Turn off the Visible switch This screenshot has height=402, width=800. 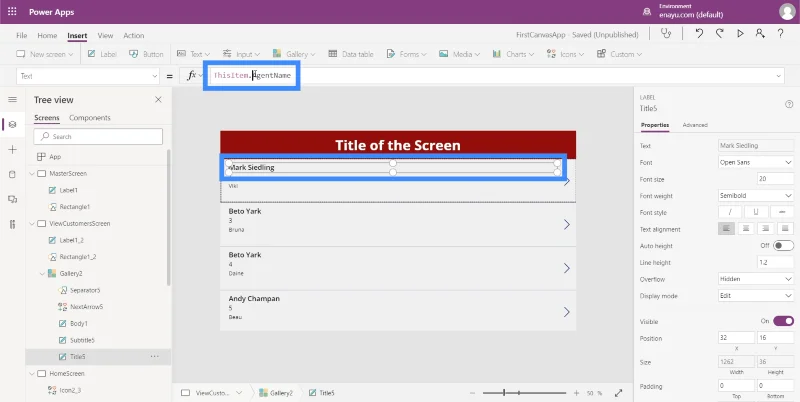783,321
